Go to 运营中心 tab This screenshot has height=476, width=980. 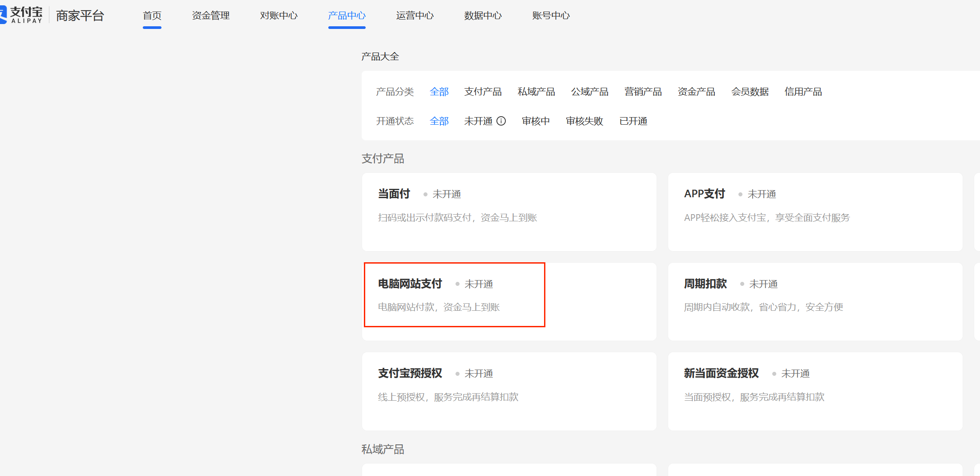pos(415,16)
